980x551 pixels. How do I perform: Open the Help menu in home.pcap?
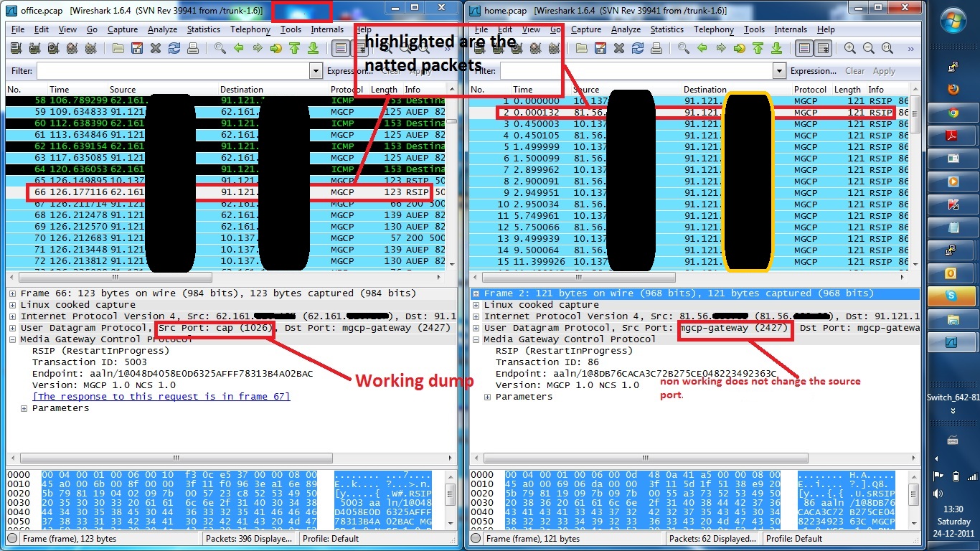826,29
